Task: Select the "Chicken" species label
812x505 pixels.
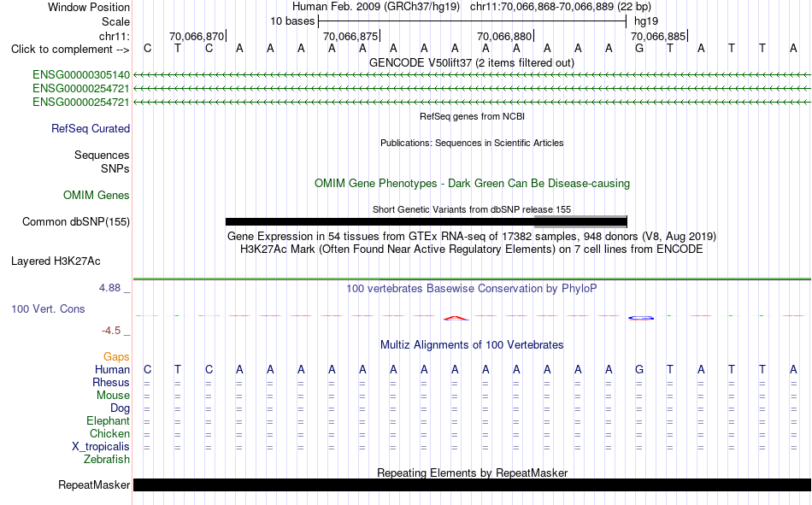Action: [109, 433]
